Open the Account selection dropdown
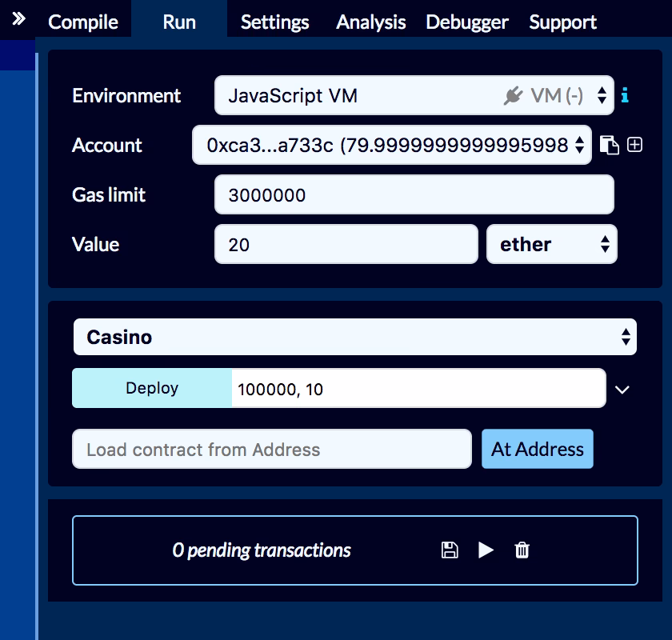 point(392,145)
